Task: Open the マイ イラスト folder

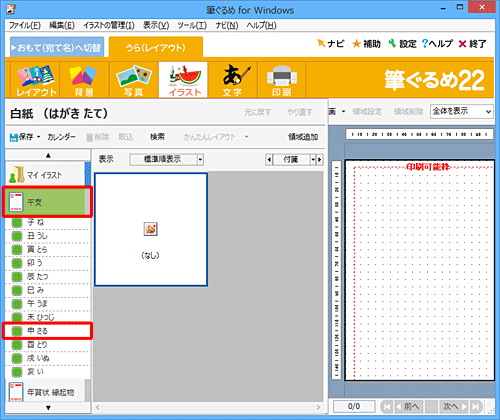Action: pos(45,174)
